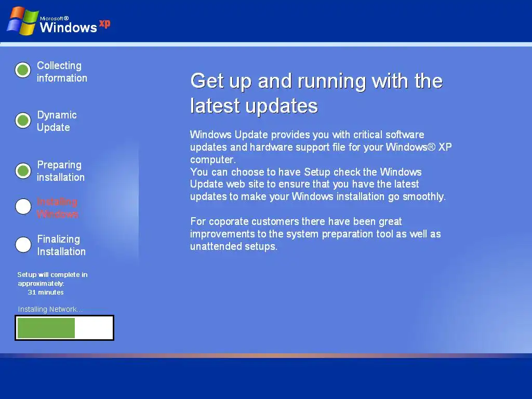The height and width of the screenshot is (399, 532).
Task: Click the 'Windows Update provides you' paragraph
Action: click(x=321, y=147)
